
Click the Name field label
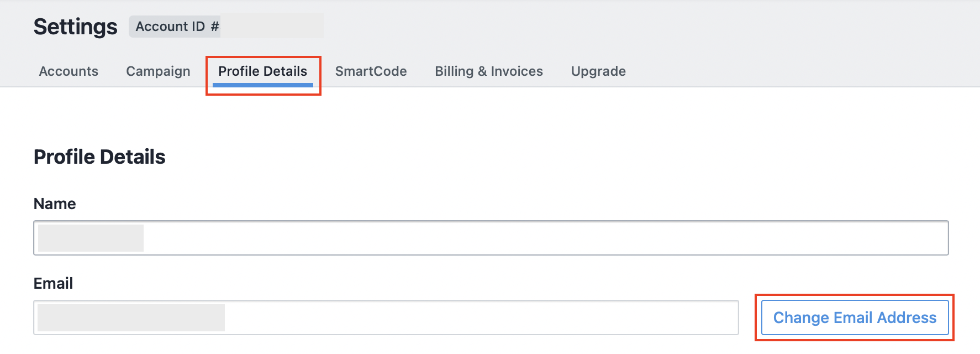[x=55, y=204]
